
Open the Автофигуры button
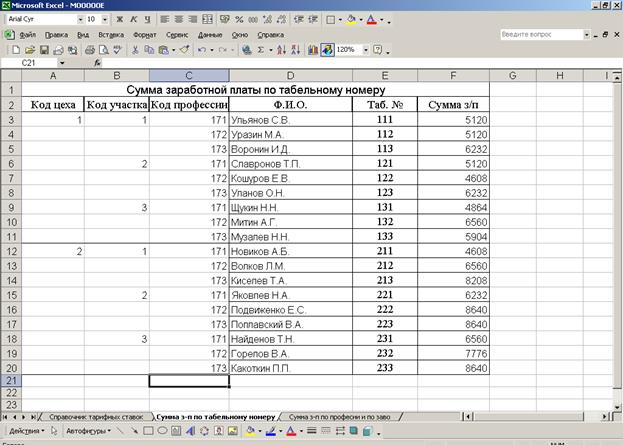pos(87,430)
